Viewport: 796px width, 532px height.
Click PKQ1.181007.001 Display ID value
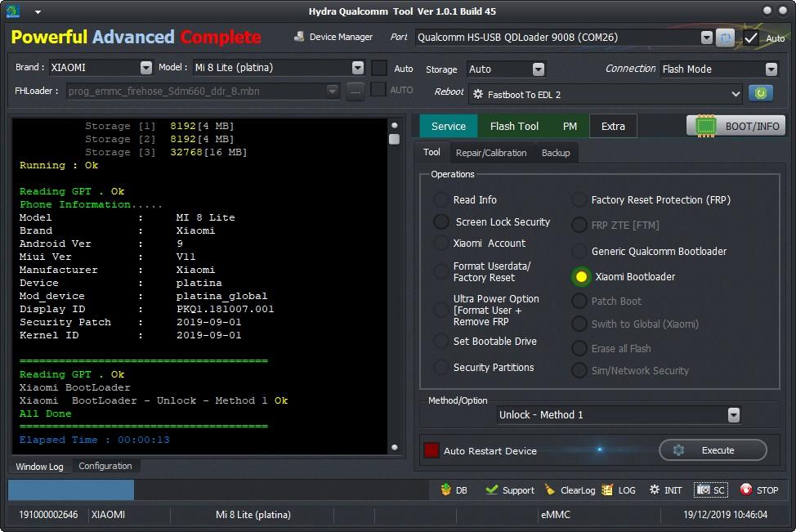(x=225, y=309)
